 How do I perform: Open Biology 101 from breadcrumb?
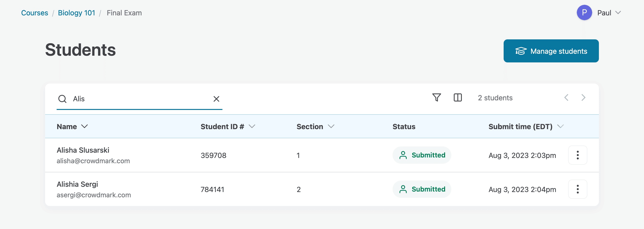[77, 12]
